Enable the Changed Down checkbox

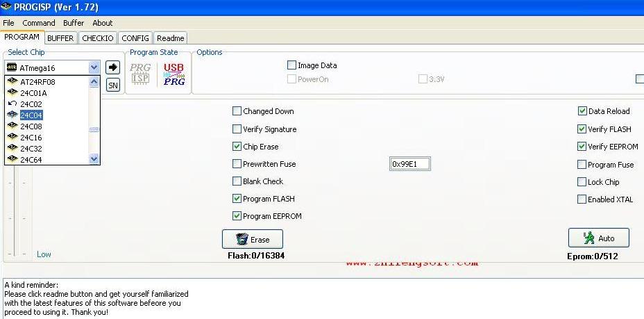(x=237, y=111)
